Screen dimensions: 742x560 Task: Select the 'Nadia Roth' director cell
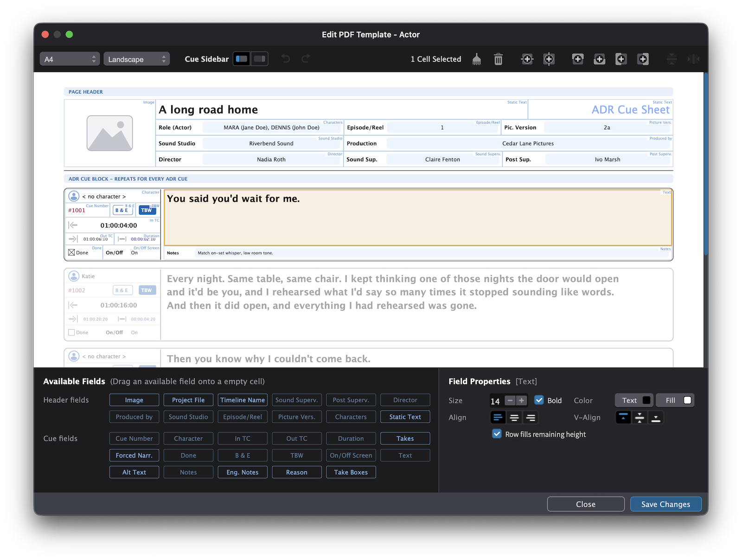pos(271,159)
